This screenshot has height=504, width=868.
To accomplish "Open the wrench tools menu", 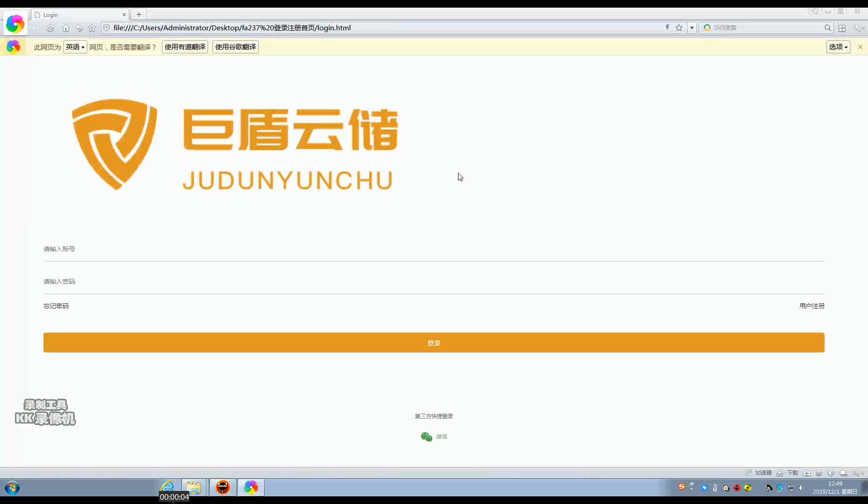I will click(x=858, y=28).
